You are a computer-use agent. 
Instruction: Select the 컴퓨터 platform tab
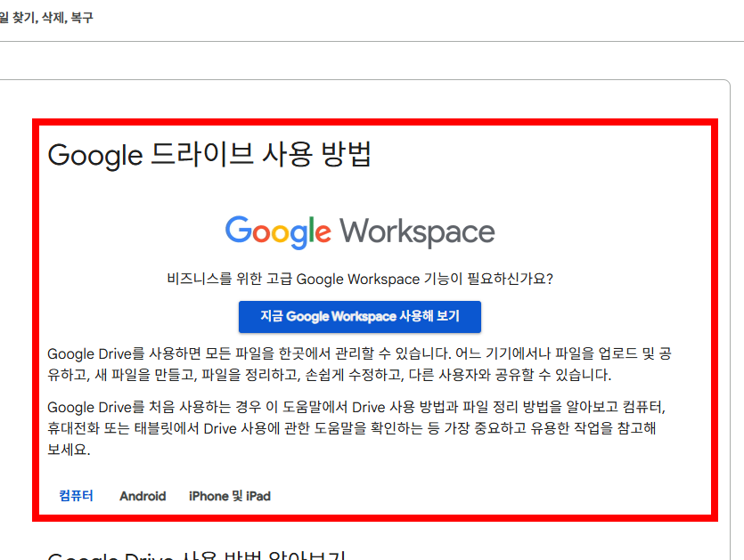pos(75,496)
